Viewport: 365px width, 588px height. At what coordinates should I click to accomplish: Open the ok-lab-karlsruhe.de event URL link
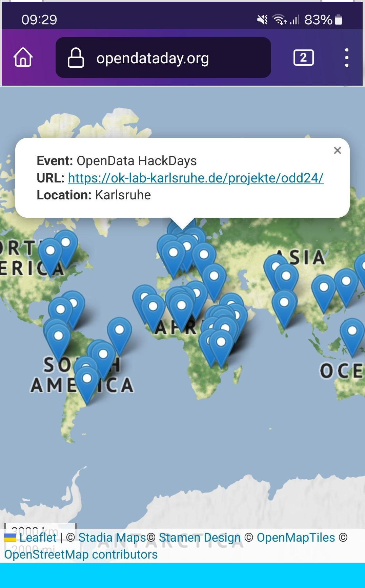196,178
